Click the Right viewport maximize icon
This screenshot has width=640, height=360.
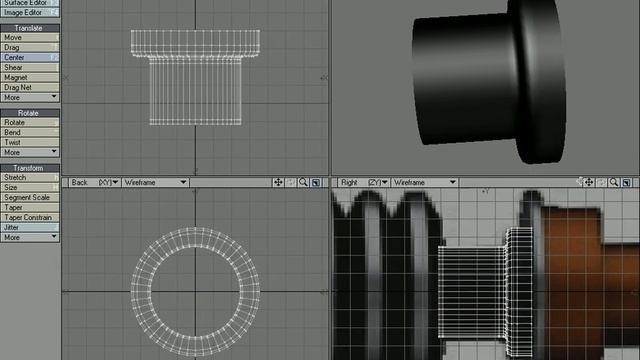pos(627,182)
